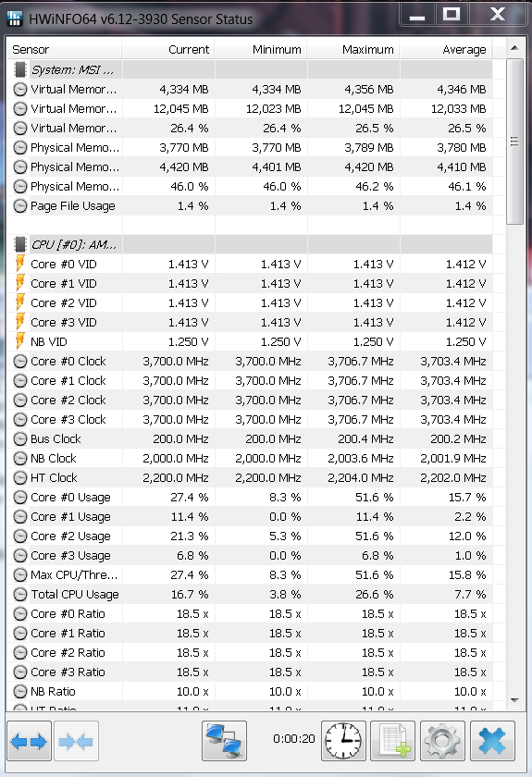This screenshot has height=777, width=532.
Task: Select the System: MSI sensor group header
Action: pyautogui.click(x=250, y=70)
